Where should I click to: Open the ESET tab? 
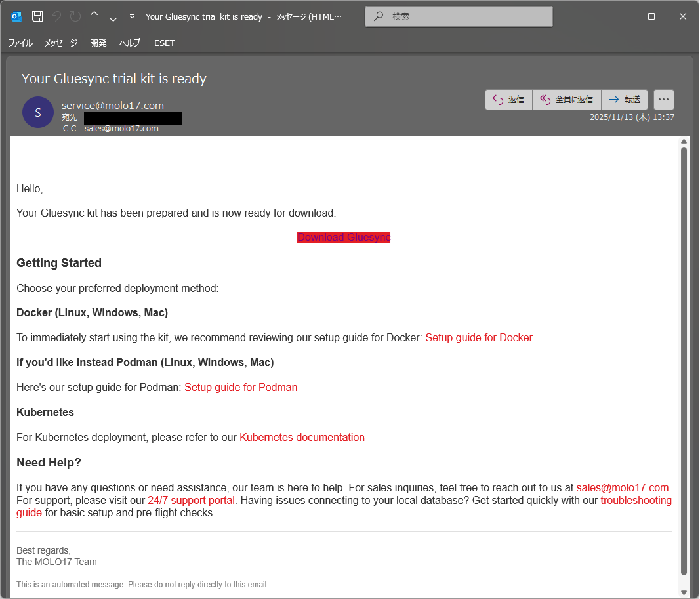coord(165,43)
